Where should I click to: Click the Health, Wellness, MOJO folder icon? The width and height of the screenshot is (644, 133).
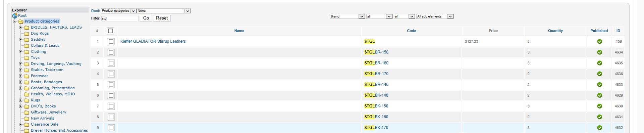click(26, 94)
